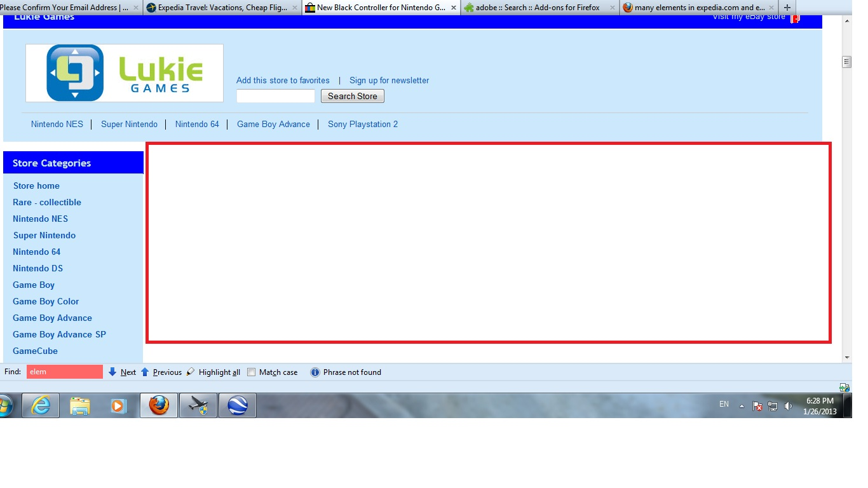Click the info icon beside Phrase not found
This screenshot has height=488, width=868.
[315, 372]
